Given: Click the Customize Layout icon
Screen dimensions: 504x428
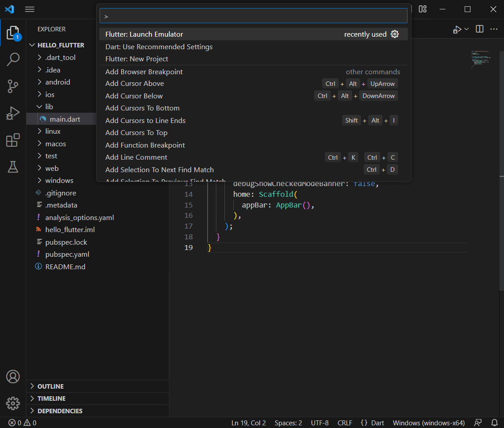Looking at the screenshot, I should tap(423, 9).
